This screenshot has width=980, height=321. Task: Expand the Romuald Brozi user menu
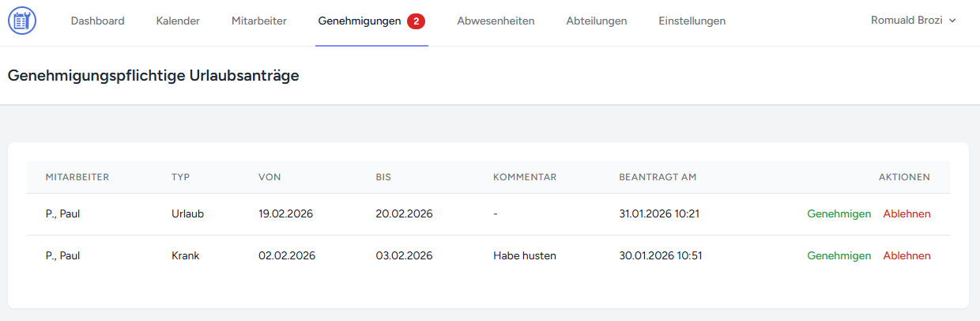(x=913, y=21)
